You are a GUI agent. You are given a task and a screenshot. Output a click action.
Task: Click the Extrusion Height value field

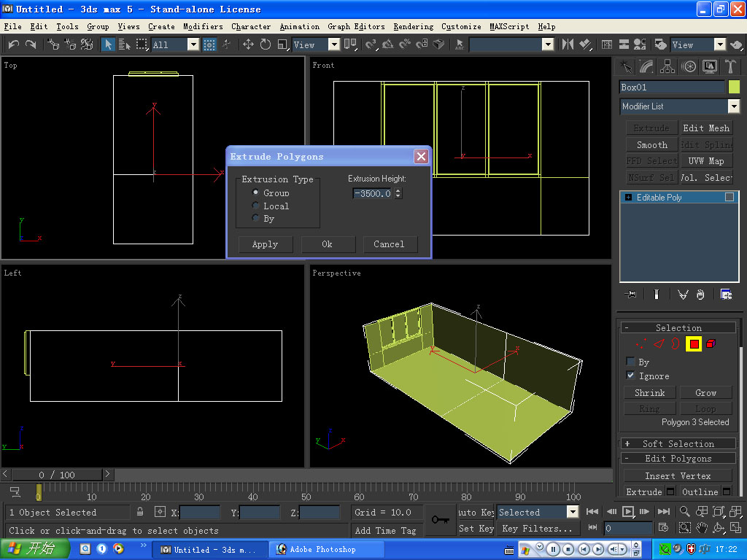click(x=372, y=194)
